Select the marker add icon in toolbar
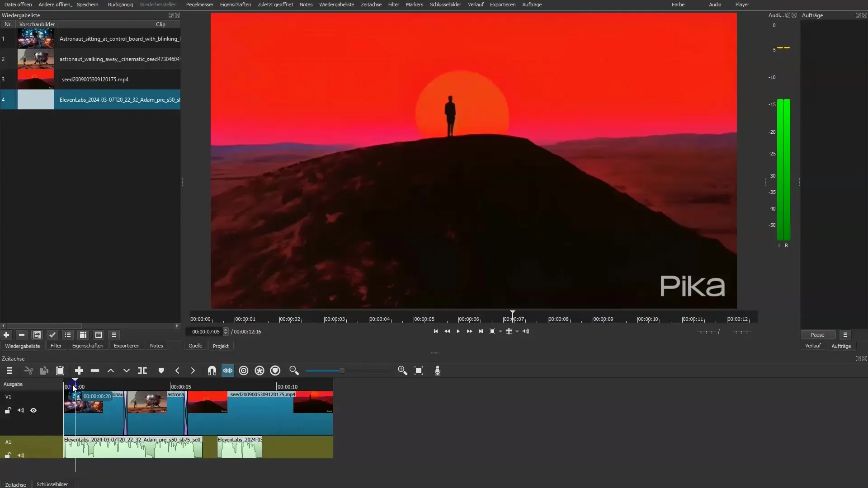868x488 pixels. [161, 370]
